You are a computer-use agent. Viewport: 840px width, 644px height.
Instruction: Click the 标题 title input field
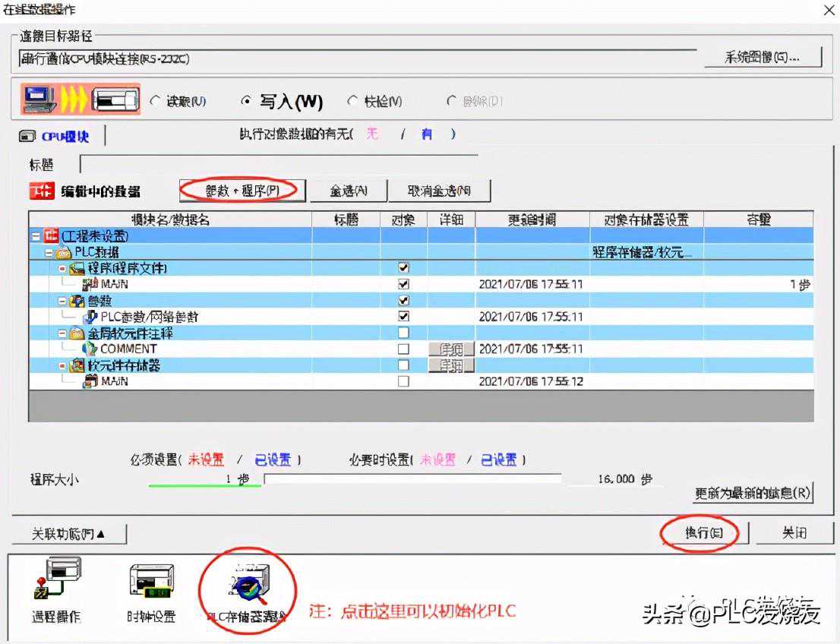tap(278, 164)
